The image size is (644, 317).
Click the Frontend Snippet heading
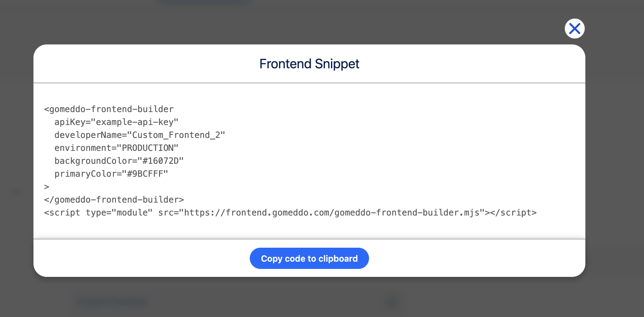coord(309,64)
